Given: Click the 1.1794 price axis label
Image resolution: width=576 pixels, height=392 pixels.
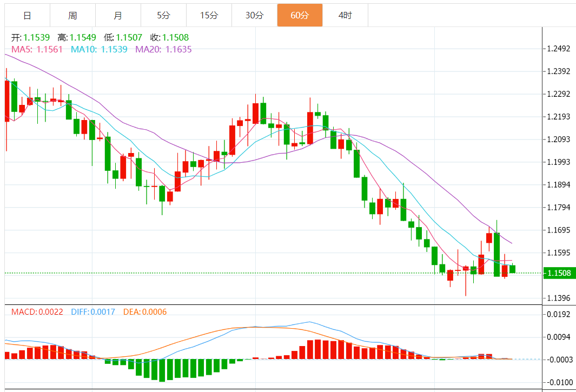Looking at the screenshot, I should click(x=558, y=207).
